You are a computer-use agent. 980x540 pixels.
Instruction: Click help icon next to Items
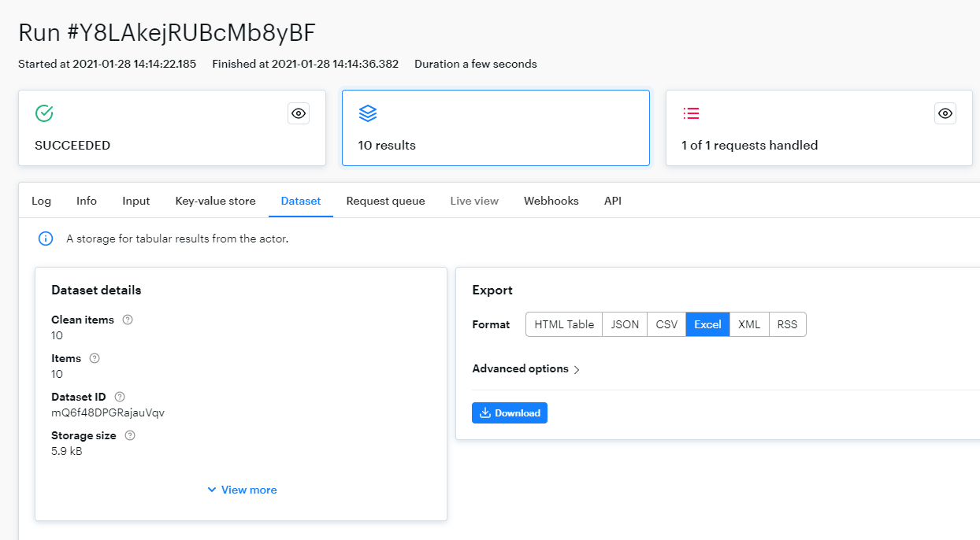pyautogui.click(x=95, y=358)
